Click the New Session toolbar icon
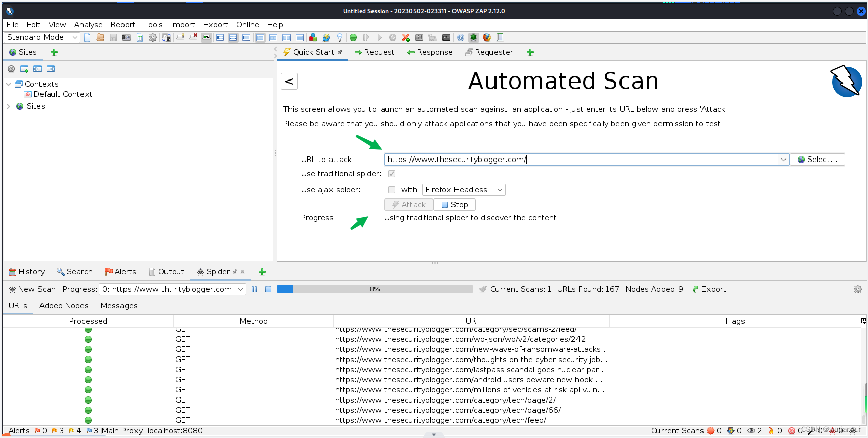The height and width of the screenshot is (438, 868). [87, 37]
